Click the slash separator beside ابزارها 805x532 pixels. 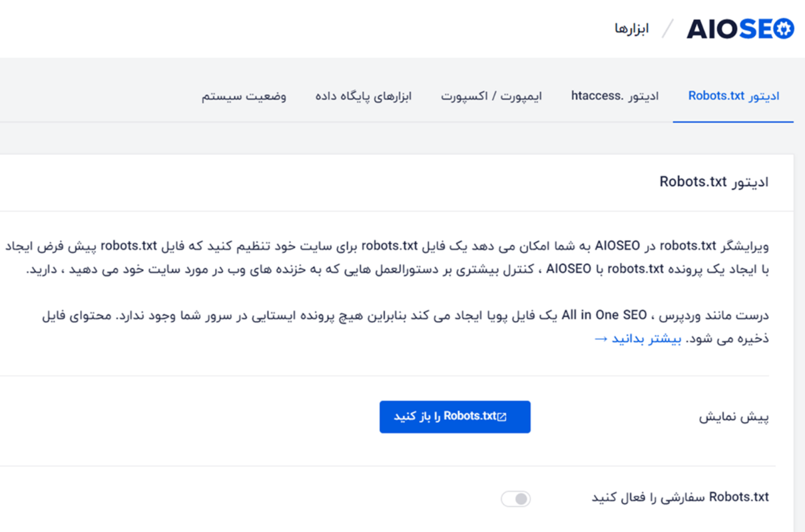point(668,29)
